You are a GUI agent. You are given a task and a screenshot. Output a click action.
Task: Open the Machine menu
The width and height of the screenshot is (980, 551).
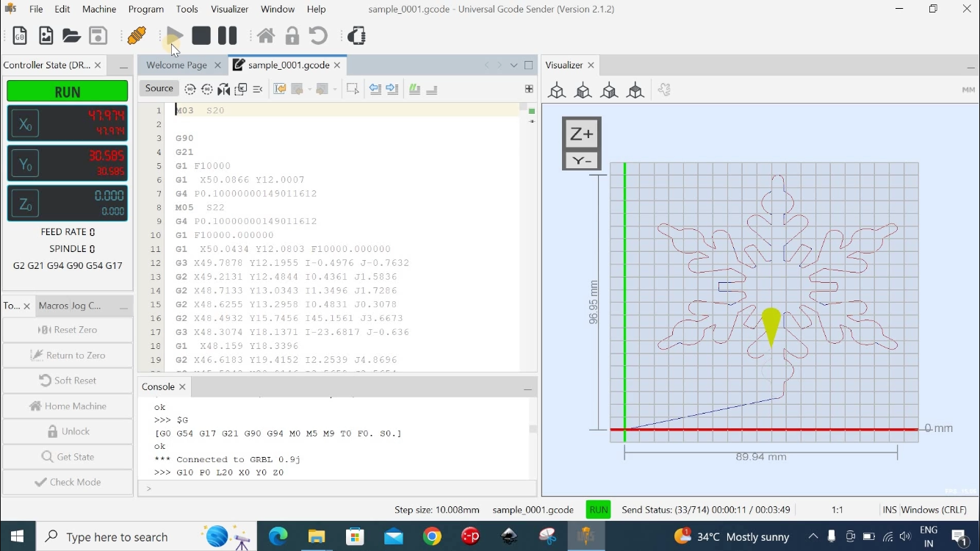[x=99, y=9]
